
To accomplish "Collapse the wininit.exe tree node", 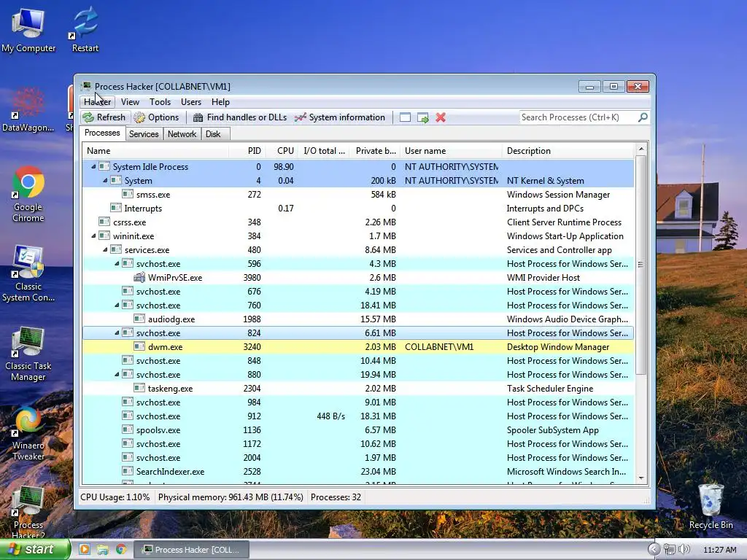I will click(93, 236).
